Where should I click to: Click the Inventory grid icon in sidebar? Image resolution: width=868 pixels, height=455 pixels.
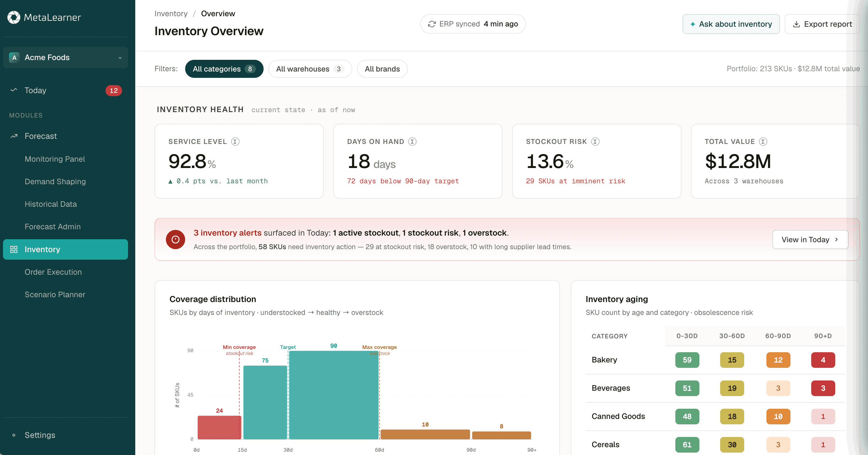click(x=14, y=249)
